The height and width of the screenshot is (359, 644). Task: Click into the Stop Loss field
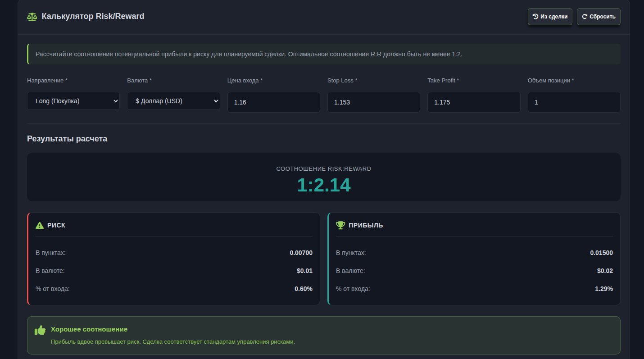pyautogui.click(x=373, y=102)
